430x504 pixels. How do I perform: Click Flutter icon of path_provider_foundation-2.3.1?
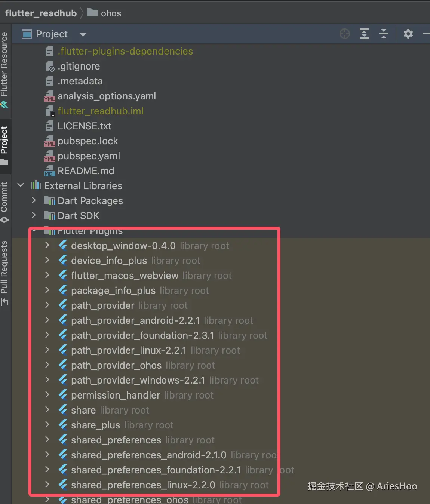click(x=63, y=335)
